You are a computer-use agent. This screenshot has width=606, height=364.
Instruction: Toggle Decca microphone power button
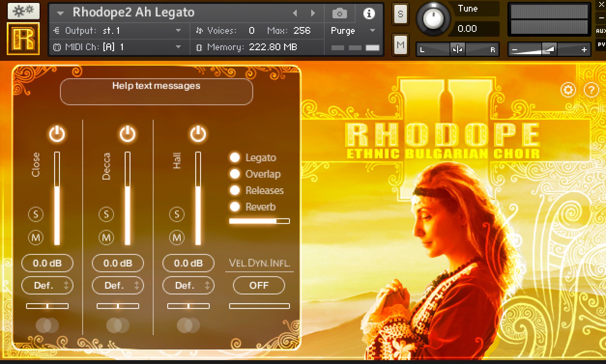click(x=128, y=134)
